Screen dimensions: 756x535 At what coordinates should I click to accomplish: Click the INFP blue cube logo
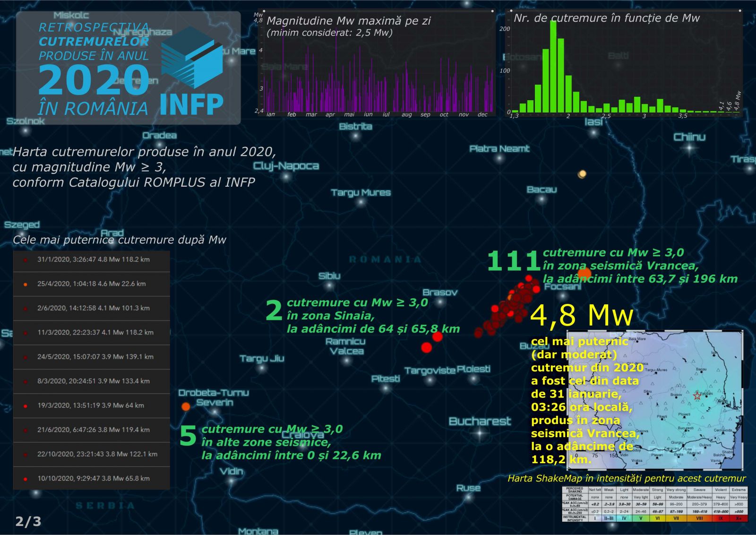[x=191, y=58]
